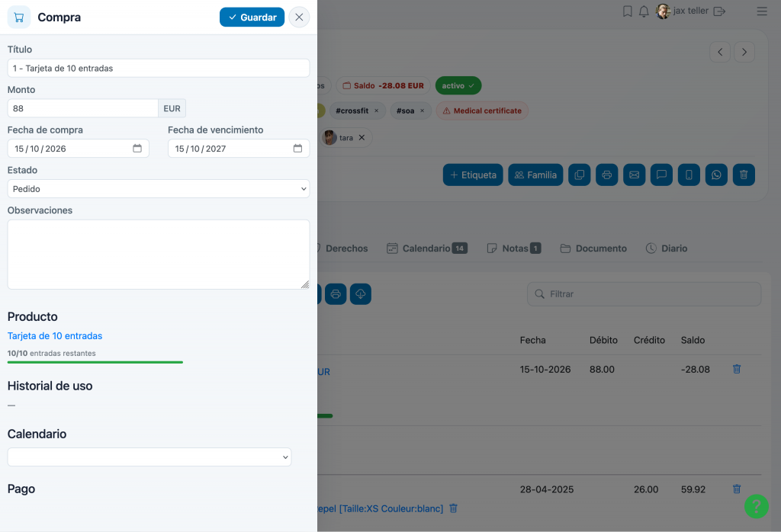Click the mobile phone SMS icon button
This screenshot has height=532, width=781.
689,175
